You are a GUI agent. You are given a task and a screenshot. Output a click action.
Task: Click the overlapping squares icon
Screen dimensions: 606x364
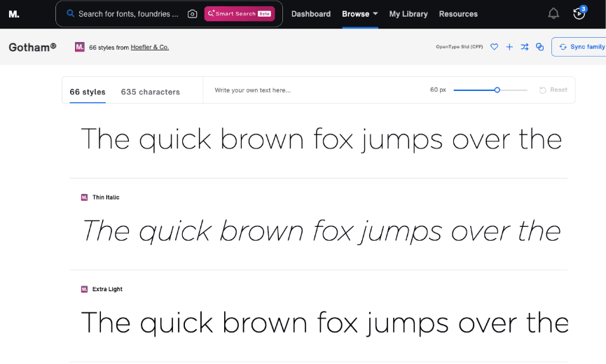coord(539,47)
